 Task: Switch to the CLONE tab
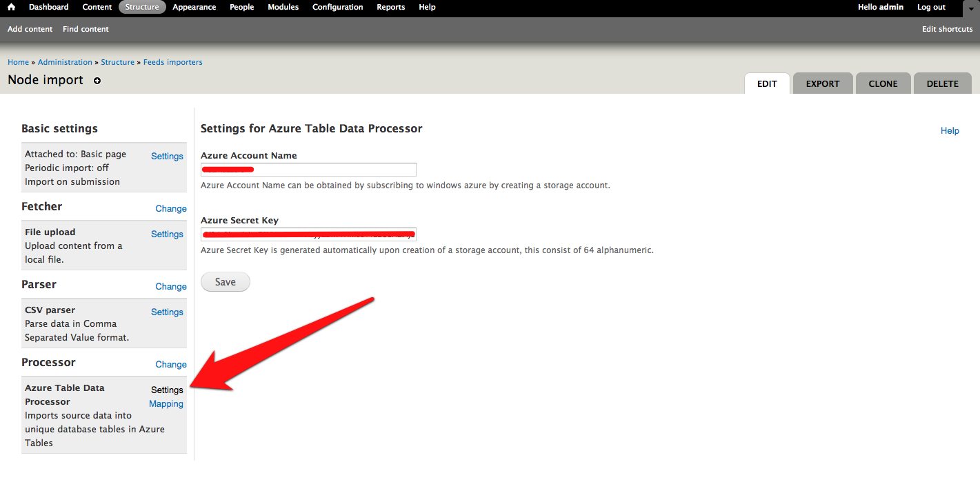click(883, 83)
